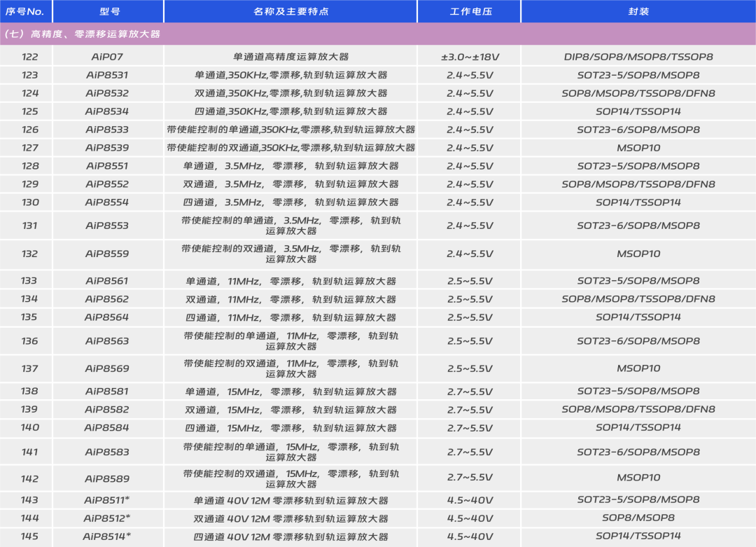This screenshot has width=756, height=547.
Task: Click 2.7~5.5V voltage in row 138
Action: click(x=470, y=392)
